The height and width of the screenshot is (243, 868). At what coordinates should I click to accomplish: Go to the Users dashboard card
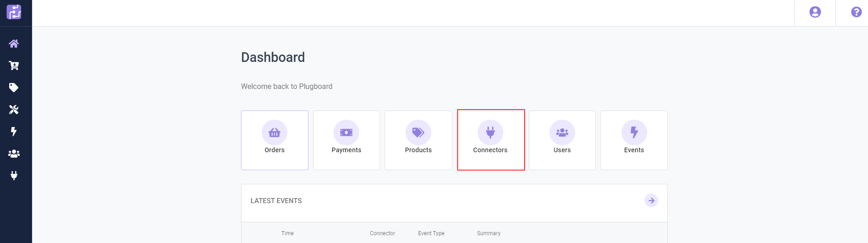coord(562,140)
